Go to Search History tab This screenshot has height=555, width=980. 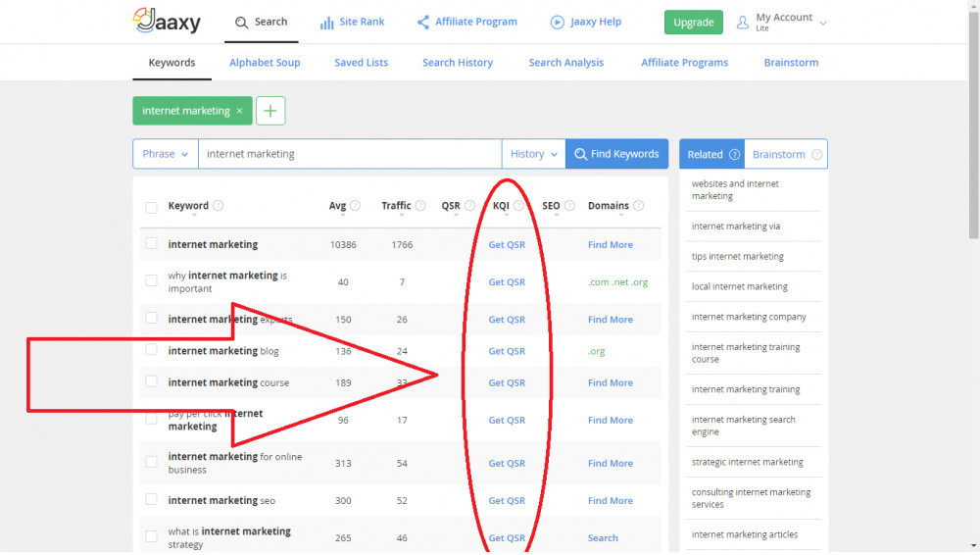coord(458,63)
